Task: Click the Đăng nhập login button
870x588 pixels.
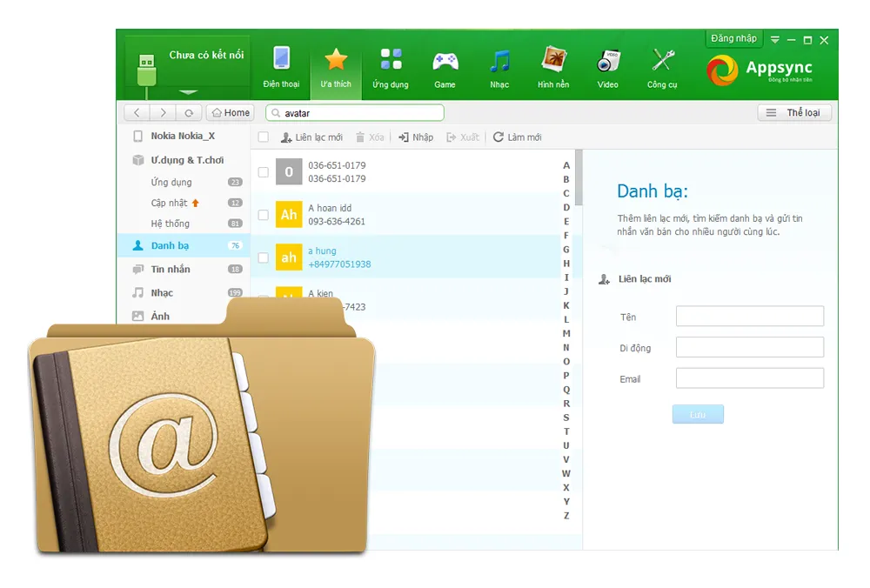Action: click(733, 39)
